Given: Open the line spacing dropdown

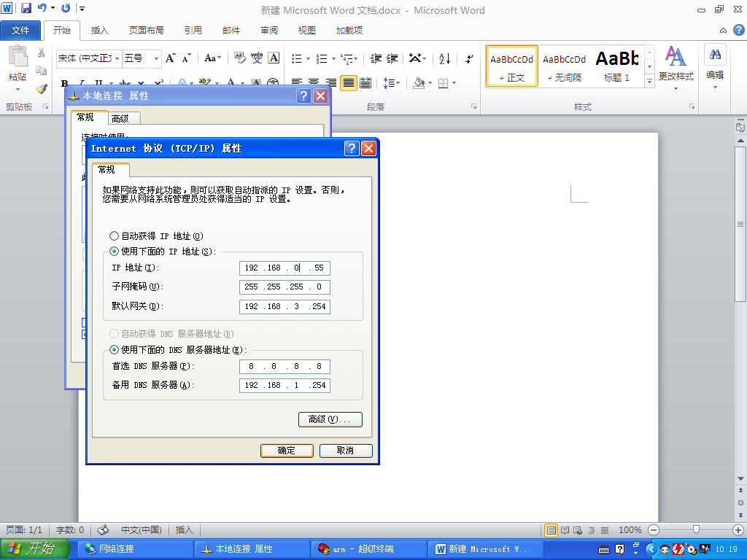Looking at the screenshot, I should click(x=392, y=83).
